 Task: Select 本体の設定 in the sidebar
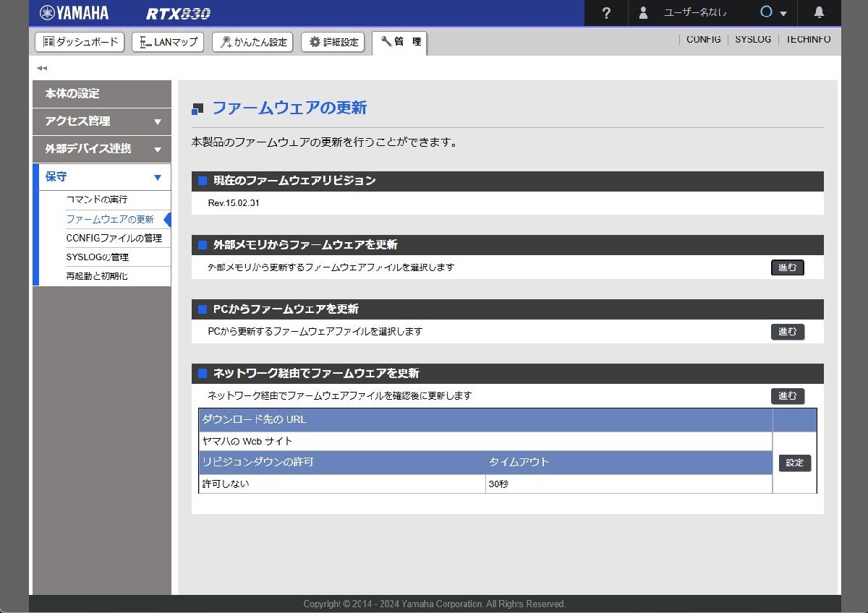coord(102,94)
